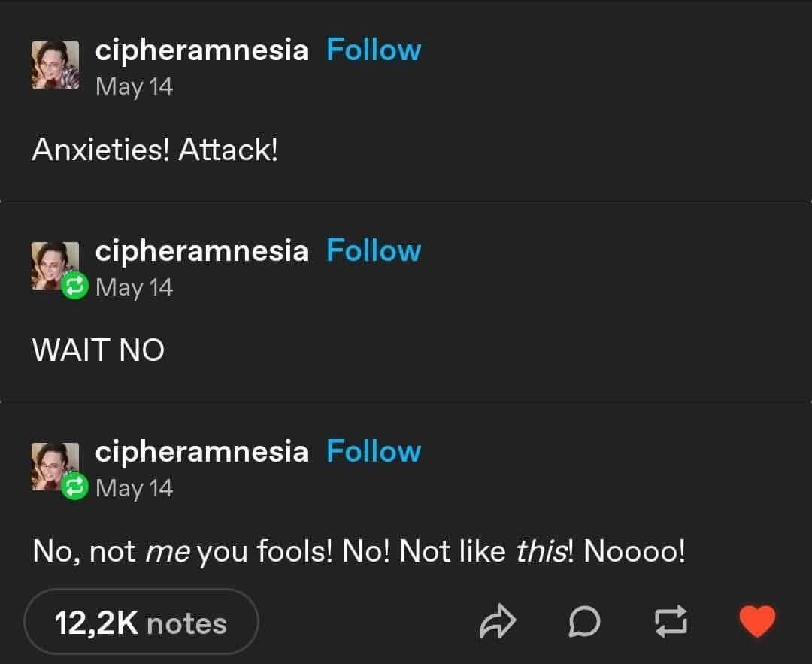Viewport: 812px width, 664px height.
Task: Click green reblog badge on "WAIT NO" avatar
Action: [74, 286]
